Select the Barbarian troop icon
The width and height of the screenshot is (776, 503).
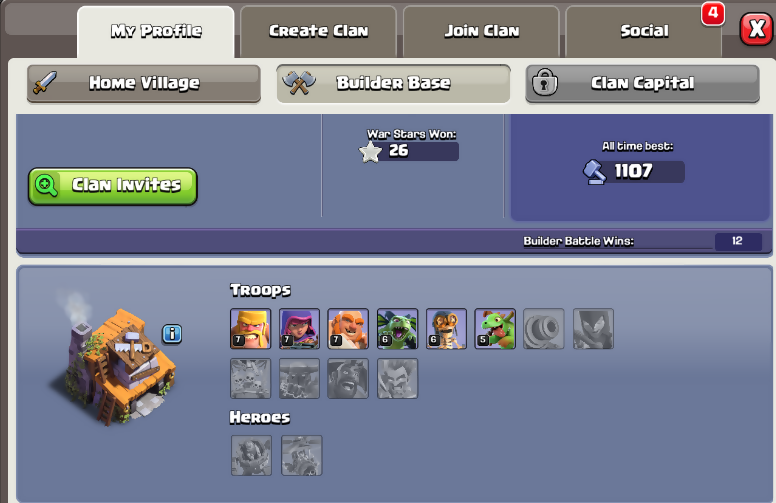(250, 329)
